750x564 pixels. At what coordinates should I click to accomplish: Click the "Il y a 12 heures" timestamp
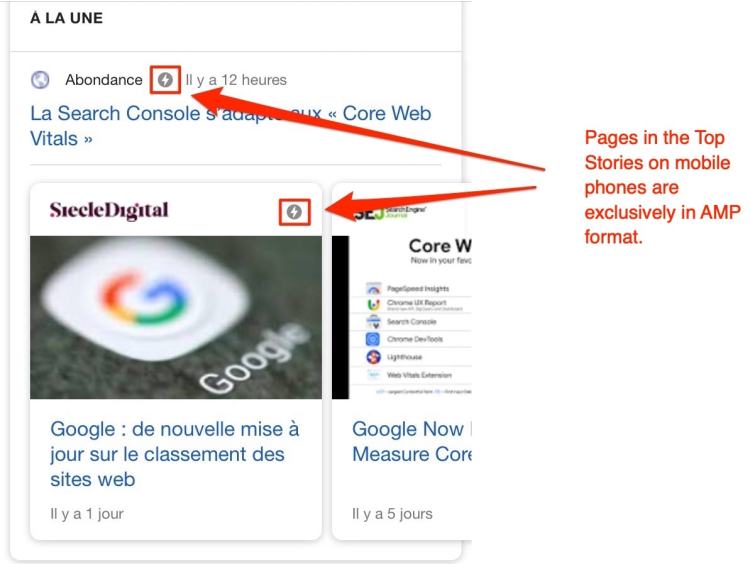[236, 80]
